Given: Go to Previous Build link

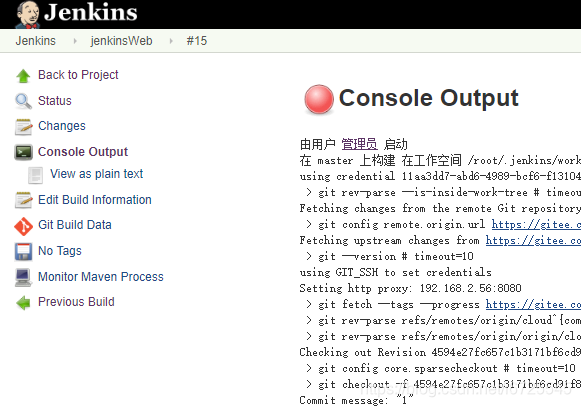Looking at the screenshot, I should (76, 302).
